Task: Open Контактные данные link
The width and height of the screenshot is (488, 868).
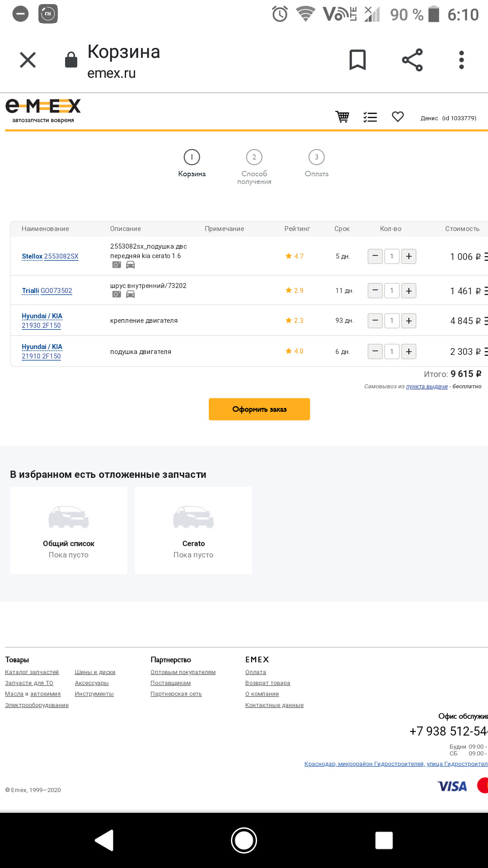Action: tap(274, 705)
